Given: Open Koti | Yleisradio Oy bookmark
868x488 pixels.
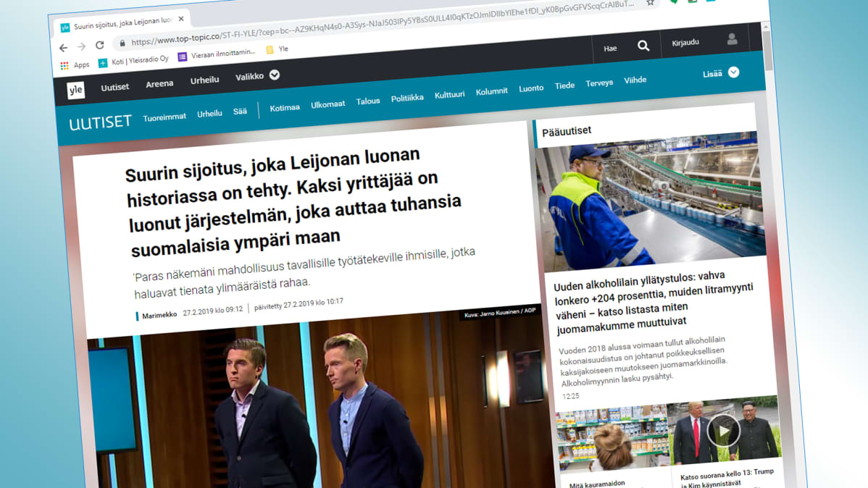Looking at the screenshot, I should 133,60.
